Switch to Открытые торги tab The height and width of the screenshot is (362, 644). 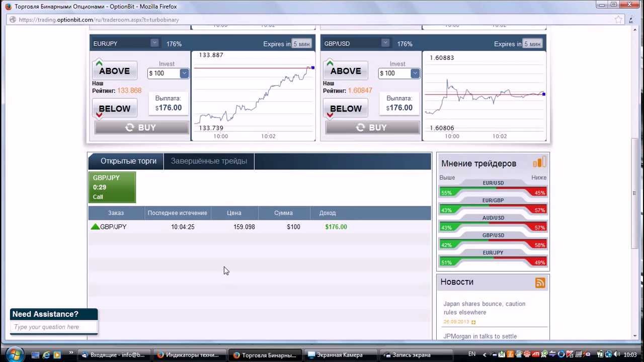tap(128, 161)
